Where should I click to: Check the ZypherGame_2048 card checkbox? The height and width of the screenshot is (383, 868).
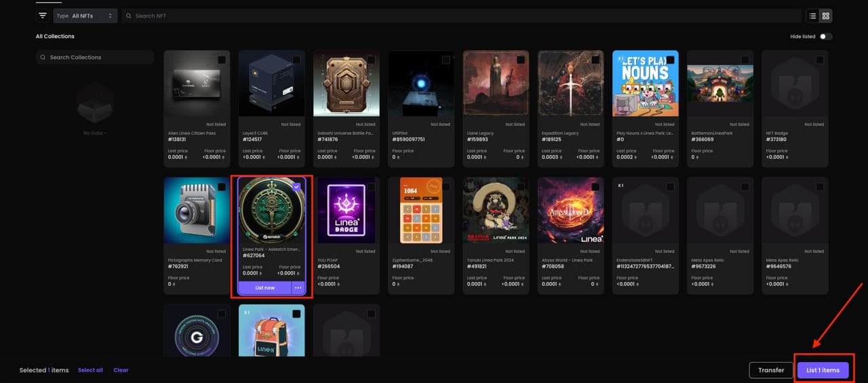(446, 187)
